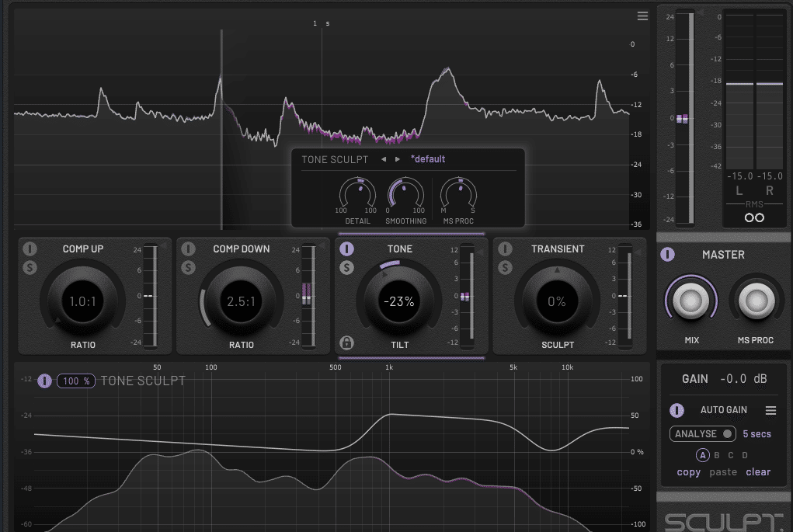Select preset slot C
793x532 pixels.
point(731,455)
